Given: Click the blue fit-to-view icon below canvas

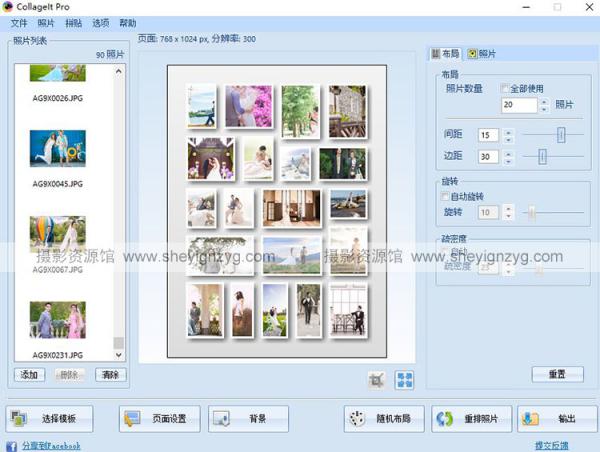Looking at the screenshot, I should click(405, 380).
